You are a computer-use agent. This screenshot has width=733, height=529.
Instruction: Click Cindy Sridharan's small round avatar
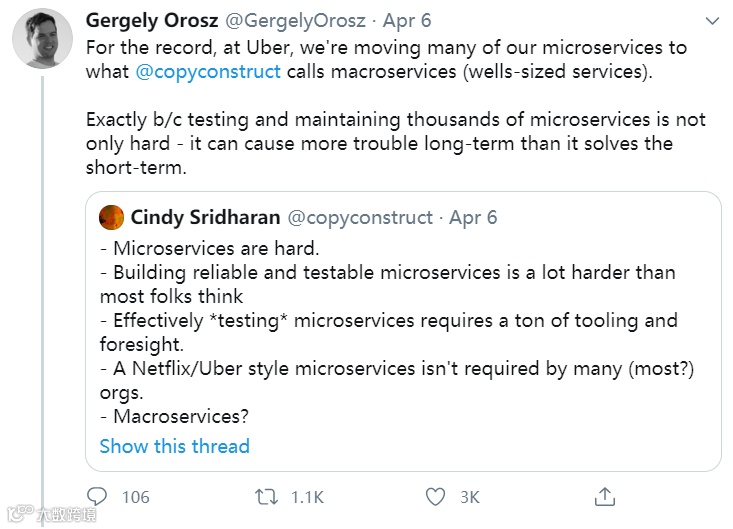click(112, 217)
